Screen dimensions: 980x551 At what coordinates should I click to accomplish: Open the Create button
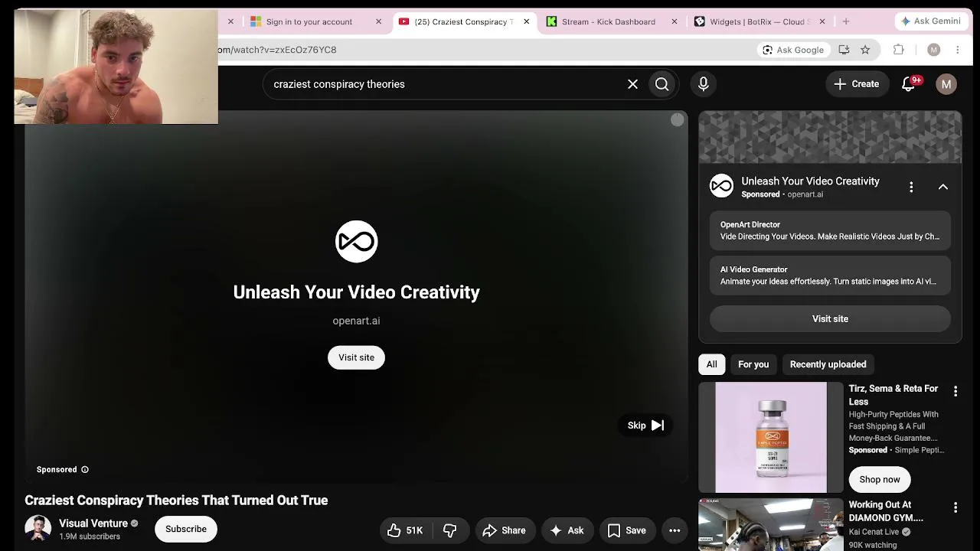coord(857,84)
